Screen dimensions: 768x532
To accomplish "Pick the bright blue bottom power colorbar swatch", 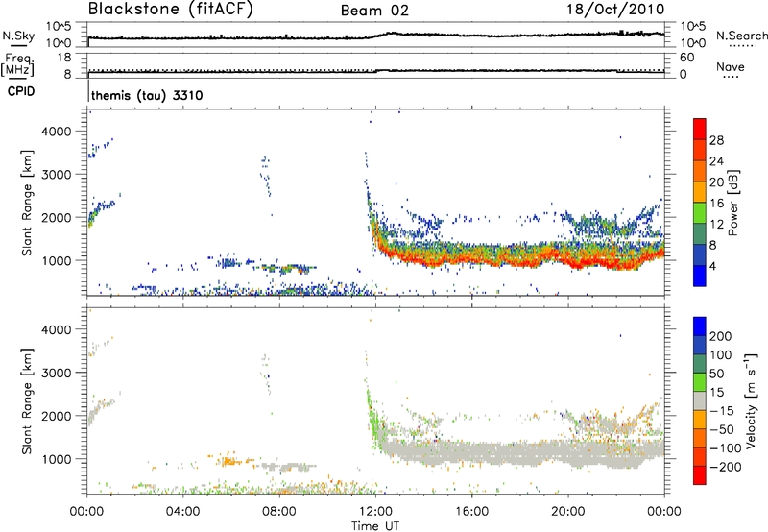I will pyautogui.click(x=700, y=276).
